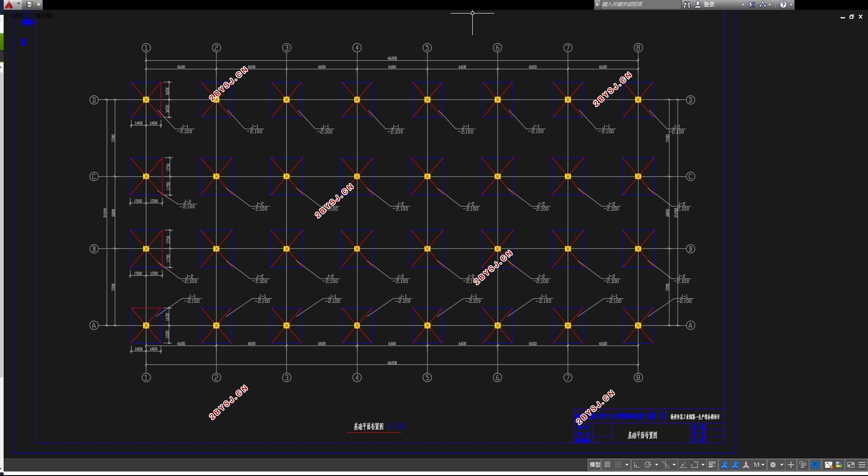Toggle object snap tracking in the status bar

(683, 465)
